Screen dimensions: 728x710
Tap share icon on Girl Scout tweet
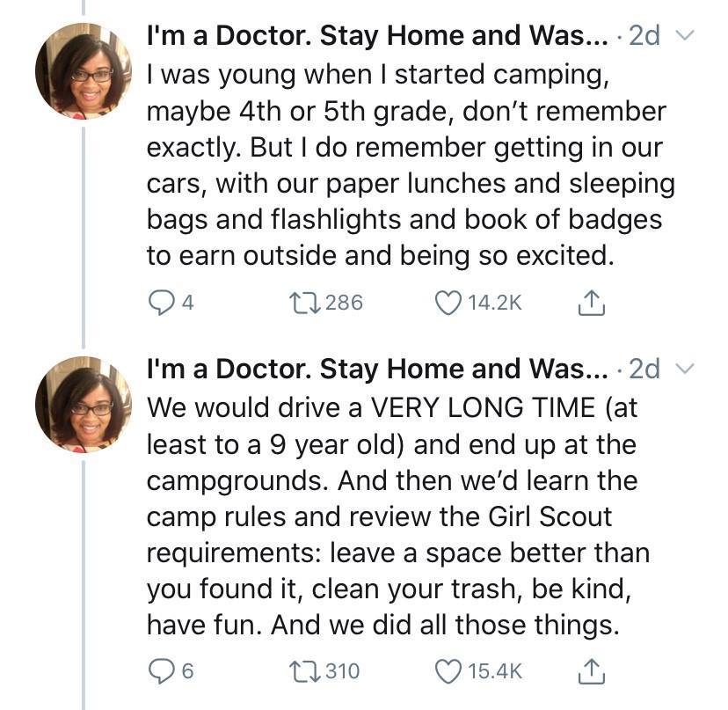click(592, 671)
